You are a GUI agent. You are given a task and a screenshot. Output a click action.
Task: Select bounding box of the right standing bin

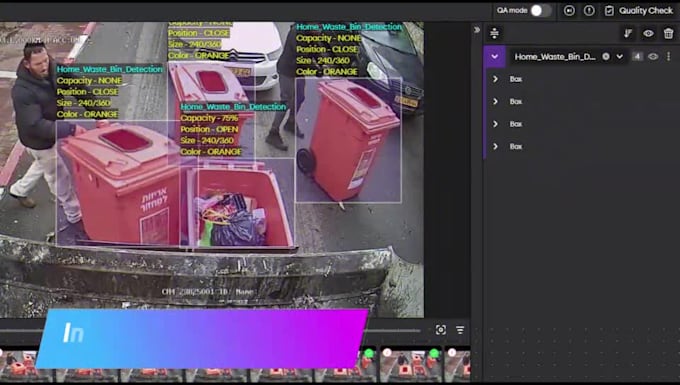pyautogui.click(x=348, y=140)
